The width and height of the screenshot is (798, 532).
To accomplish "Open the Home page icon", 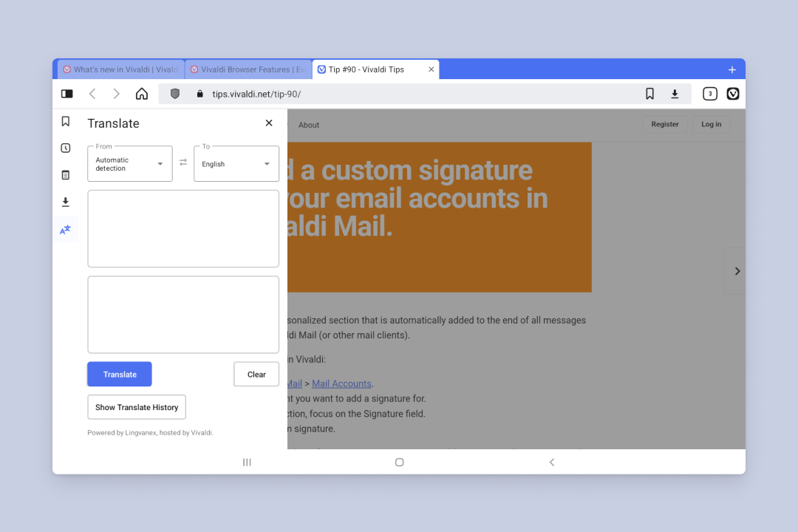I will point(142,94).
